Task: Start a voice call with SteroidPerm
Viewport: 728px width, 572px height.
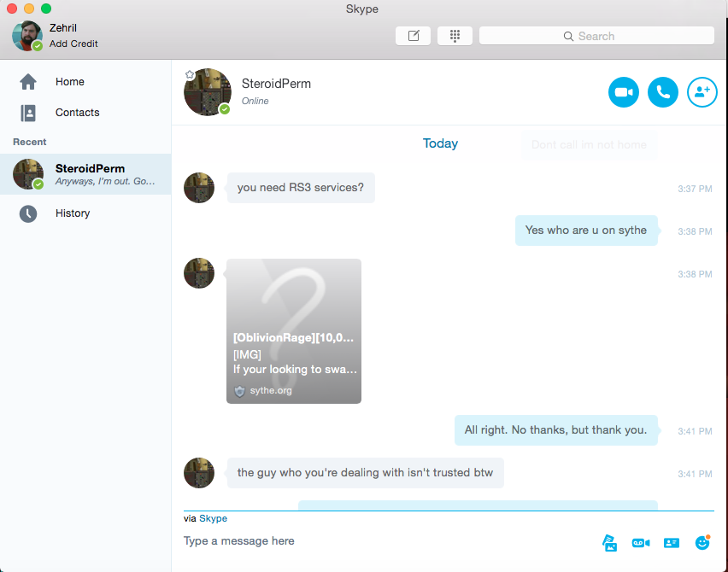Action: pyautogui.click(x=662, y=92)
